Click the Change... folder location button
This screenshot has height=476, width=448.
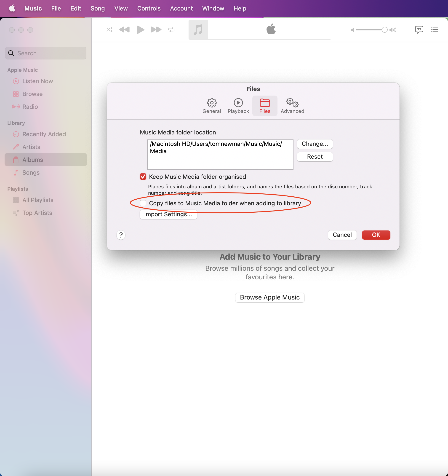pyautogui.click(x=315, y=144)
